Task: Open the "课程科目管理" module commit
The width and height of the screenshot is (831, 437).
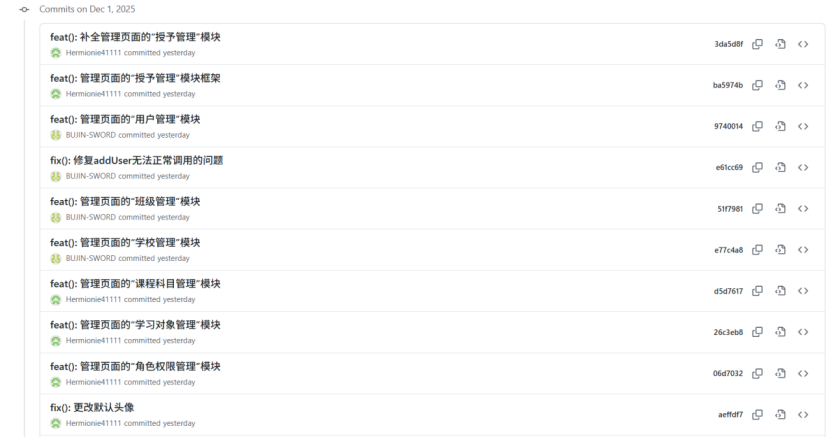Action: (135, 284)
